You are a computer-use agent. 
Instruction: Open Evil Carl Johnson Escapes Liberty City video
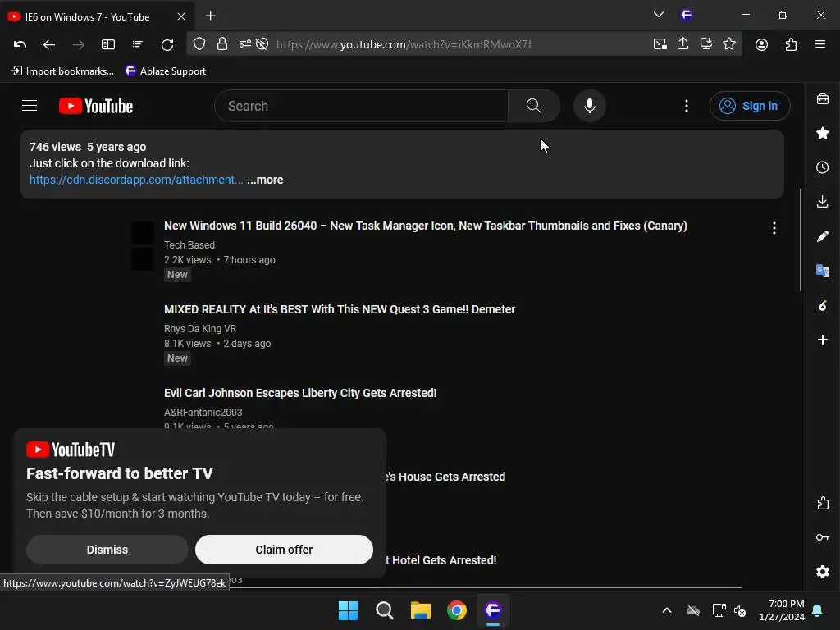pos(300,393)
